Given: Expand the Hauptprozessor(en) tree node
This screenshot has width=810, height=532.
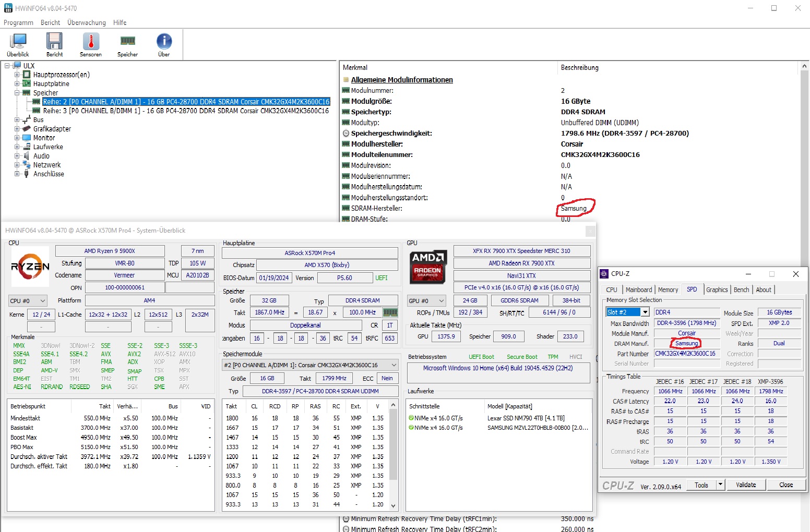Looking at the screenshot, I should [x=17, y=75].
